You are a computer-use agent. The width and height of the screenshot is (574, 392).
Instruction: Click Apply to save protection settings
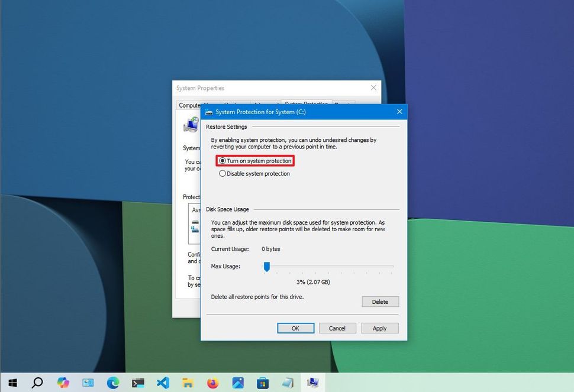point(379,328)
